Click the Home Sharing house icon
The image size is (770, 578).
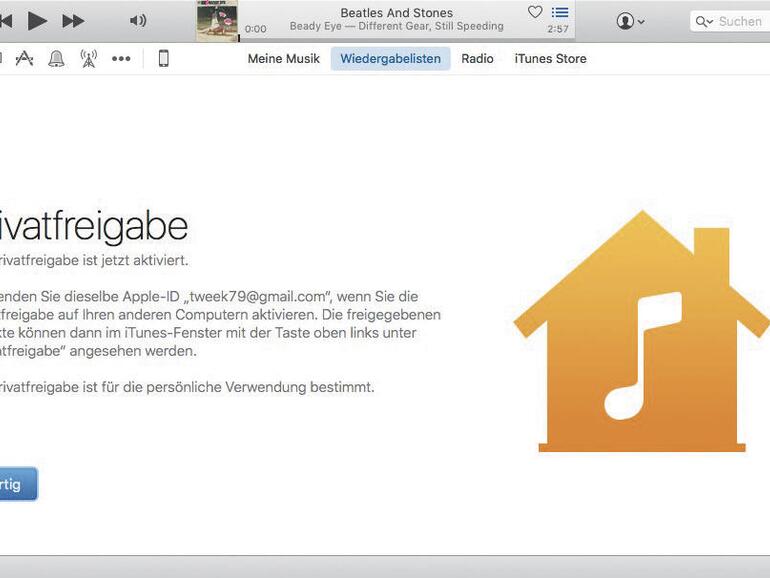click(642, 331)
